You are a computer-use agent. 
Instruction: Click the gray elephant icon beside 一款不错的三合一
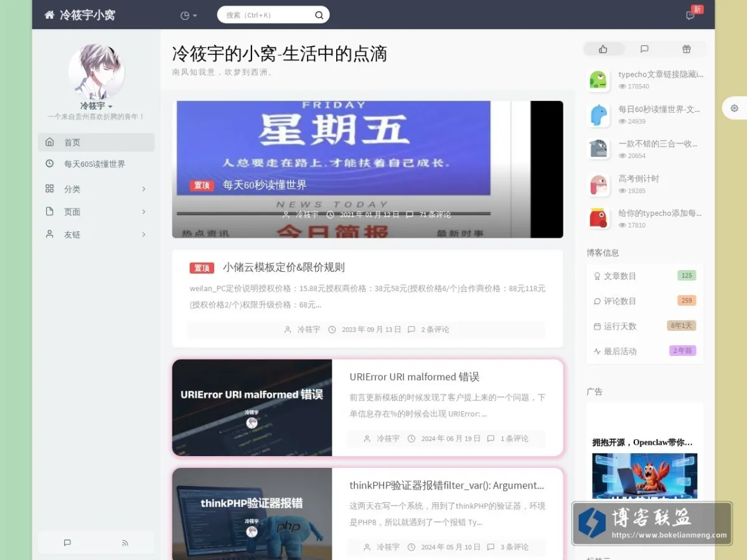pyautogui.click(x=598, y=149)
